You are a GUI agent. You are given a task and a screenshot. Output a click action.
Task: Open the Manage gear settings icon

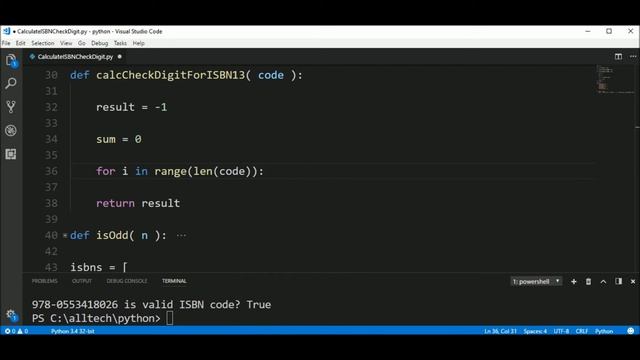(11, 315)
